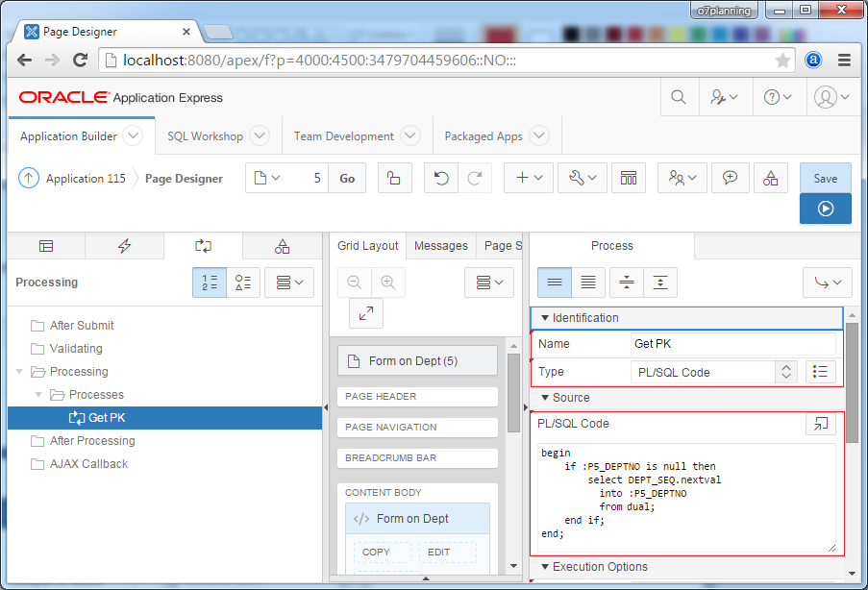
Task: Collapse all property groups
Action: point(627,283)
